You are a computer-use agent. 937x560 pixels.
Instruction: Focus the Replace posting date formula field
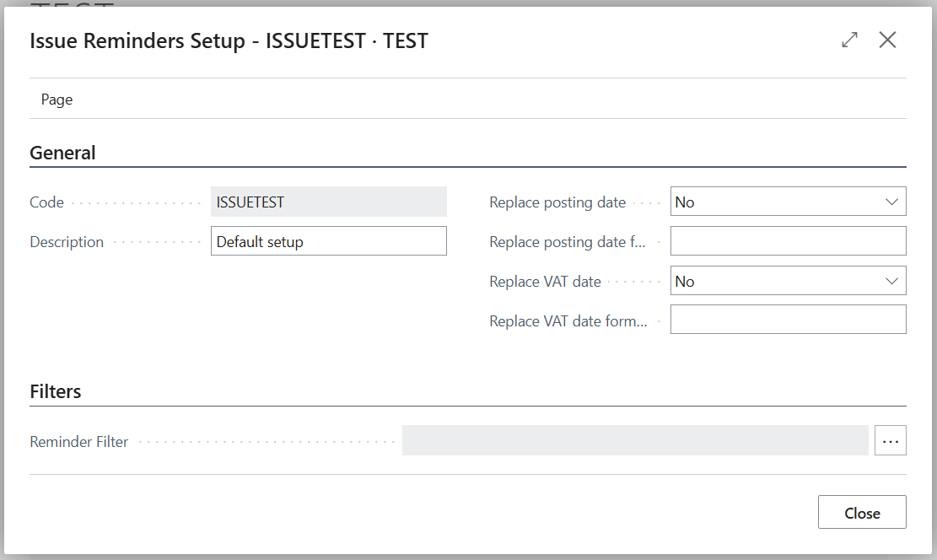pyautogui.click(x=789, y=241)
